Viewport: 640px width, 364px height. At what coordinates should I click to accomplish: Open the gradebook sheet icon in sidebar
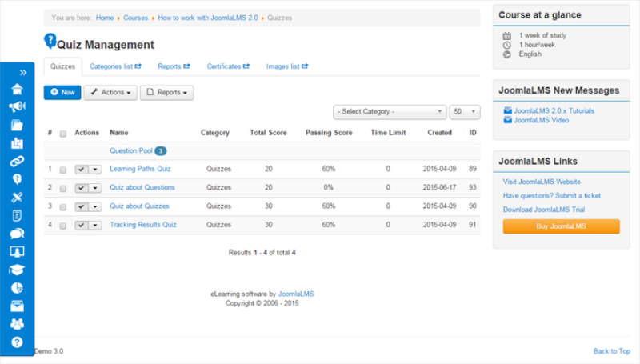tap(17, 215)
